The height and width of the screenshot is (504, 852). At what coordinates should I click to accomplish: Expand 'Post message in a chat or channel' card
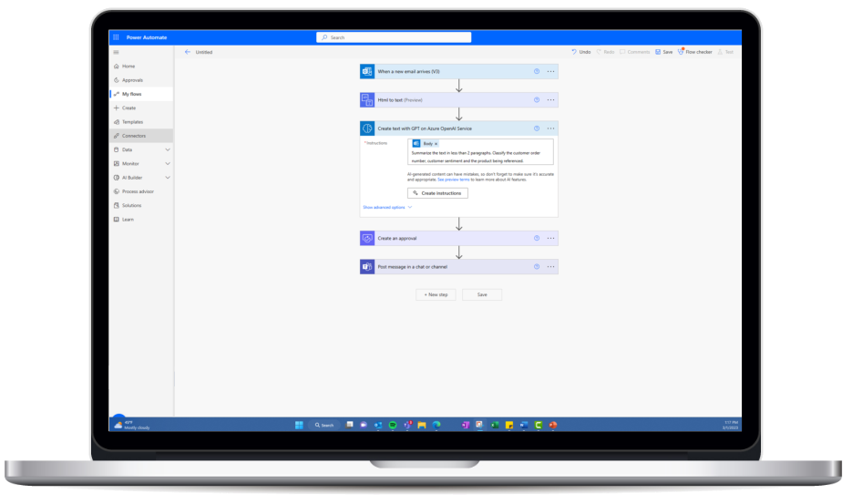[x=458, y=266]
